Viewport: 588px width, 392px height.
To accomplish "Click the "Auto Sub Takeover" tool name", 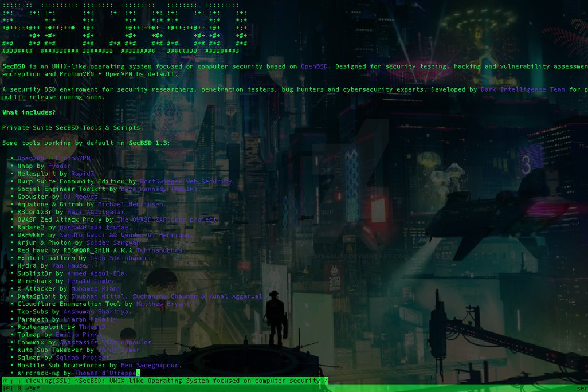I will 50,350.
